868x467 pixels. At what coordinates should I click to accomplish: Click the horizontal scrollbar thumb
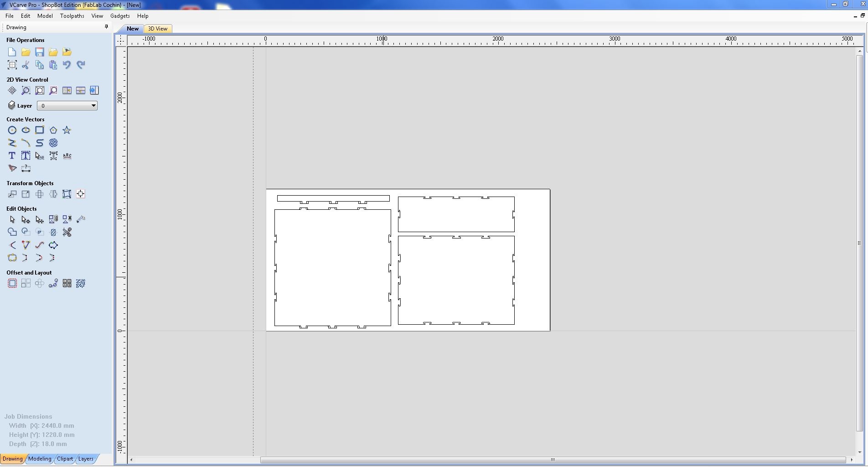(x=553, y=460)
